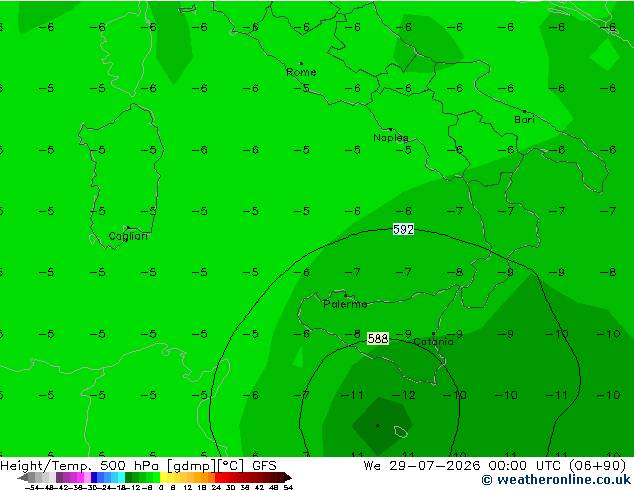
Task: Click the Palermo city dot marker
Action: click(345, 296)
